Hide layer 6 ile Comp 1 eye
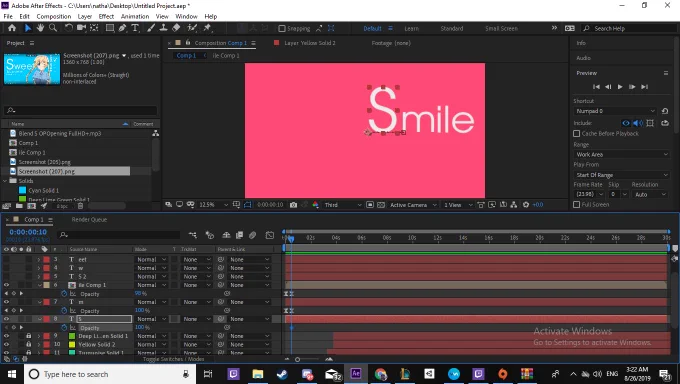This screenshot has width=680, height=384. click(x=6, y=285)
